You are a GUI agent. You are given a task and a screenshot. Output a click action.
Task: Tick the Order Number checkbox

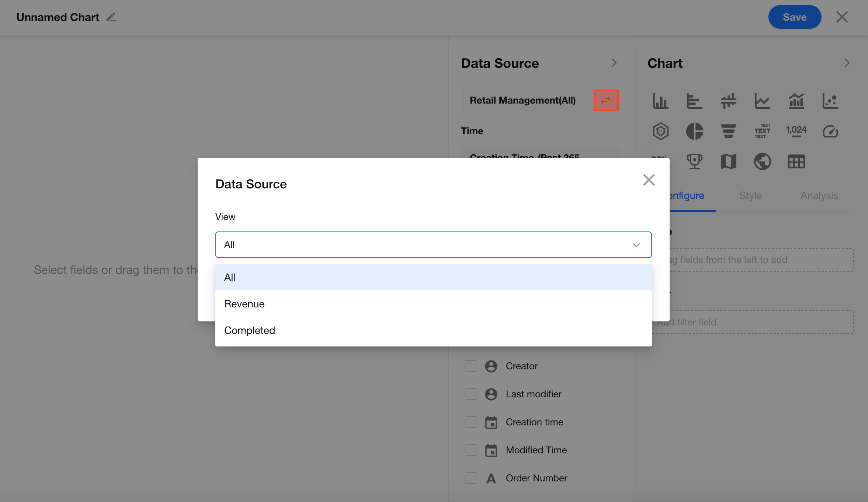coord(471,478)
